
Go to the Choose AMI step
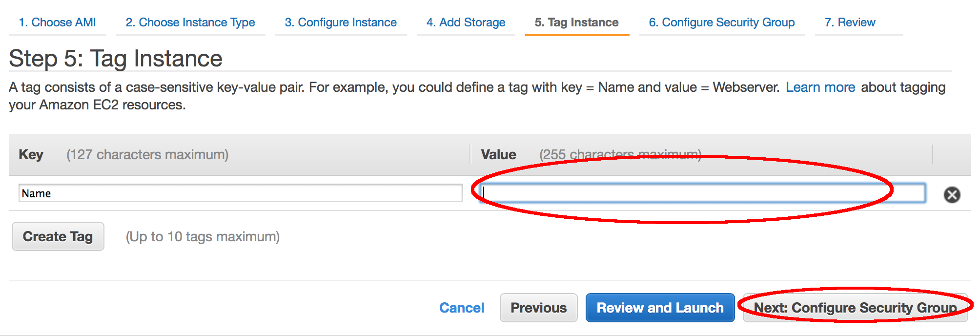pos(57,22)
